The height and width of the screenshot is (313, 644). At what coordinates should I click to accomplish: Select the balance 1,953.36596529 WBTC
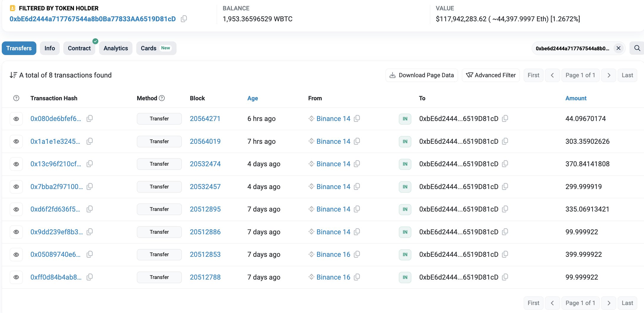tap(258, 19)
